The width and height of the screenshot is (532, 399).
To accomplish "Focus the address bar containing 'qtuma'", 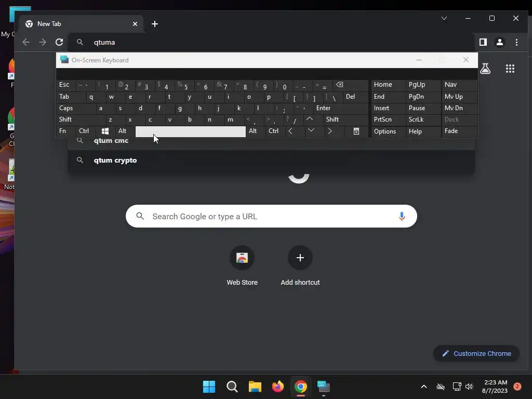I will (x=270, y=42).
